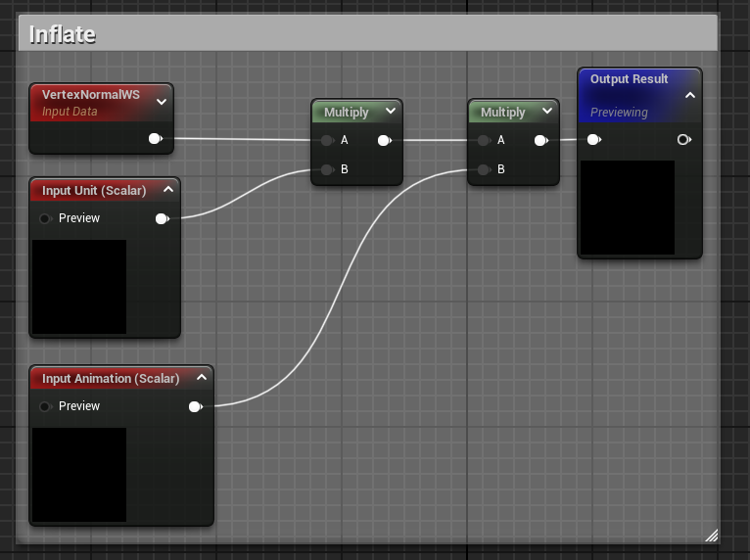Screen dimensions: 750x560
Task: Select the Inflate comment box title
Action: pyautogui.click(x=63, y=34)
